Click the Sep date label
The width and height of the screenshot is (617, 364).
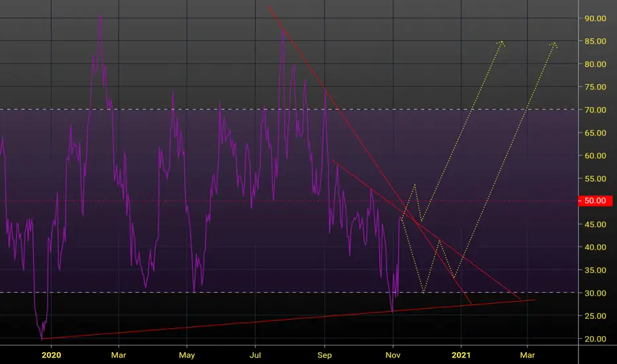(x=324, y=355)
